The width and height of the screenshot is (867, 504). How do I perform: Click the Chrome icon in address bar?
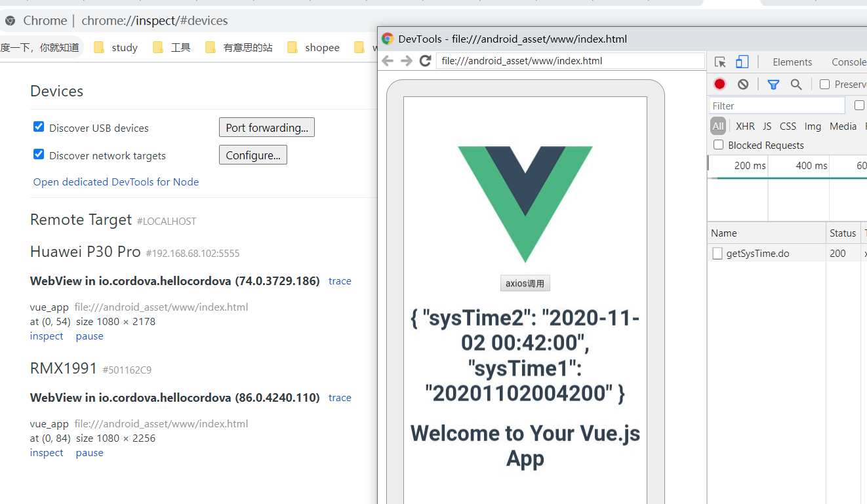tap(10, 21)
